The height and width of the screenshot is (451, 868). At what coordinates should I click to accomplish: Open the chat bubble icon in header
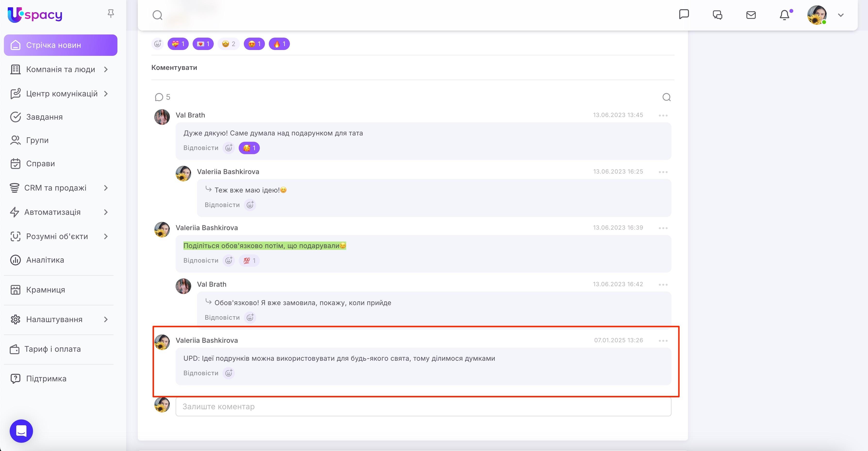(684, 15)
